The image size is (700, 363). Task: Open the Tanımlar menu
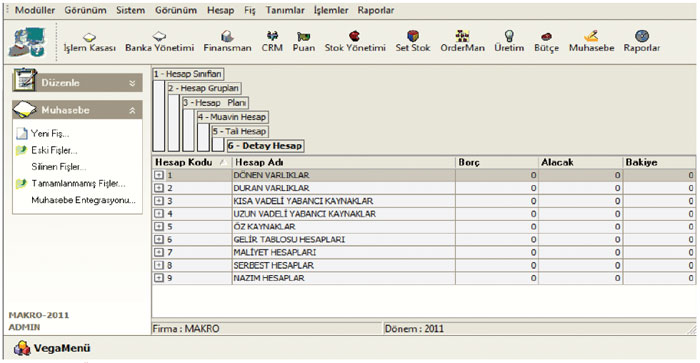pyautogui.click(x=285, y=10)
